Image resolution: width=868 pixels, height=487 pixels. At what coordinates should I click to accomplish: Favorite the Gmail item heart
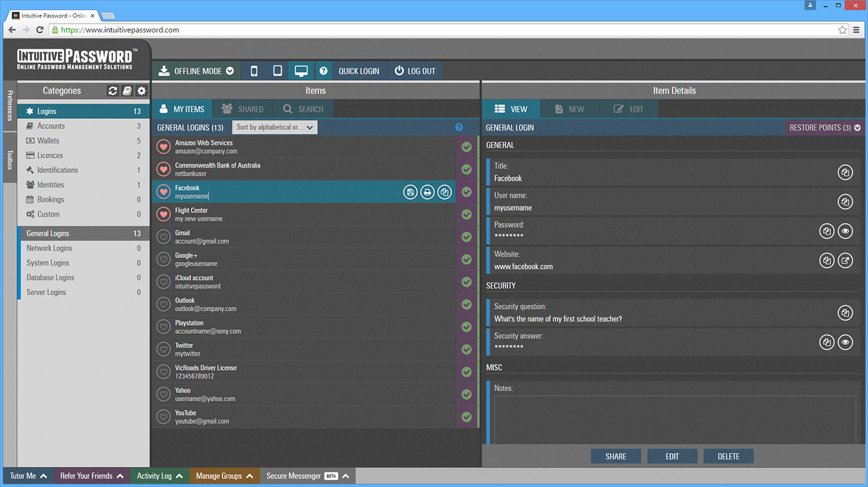click(x=163, y=237)
